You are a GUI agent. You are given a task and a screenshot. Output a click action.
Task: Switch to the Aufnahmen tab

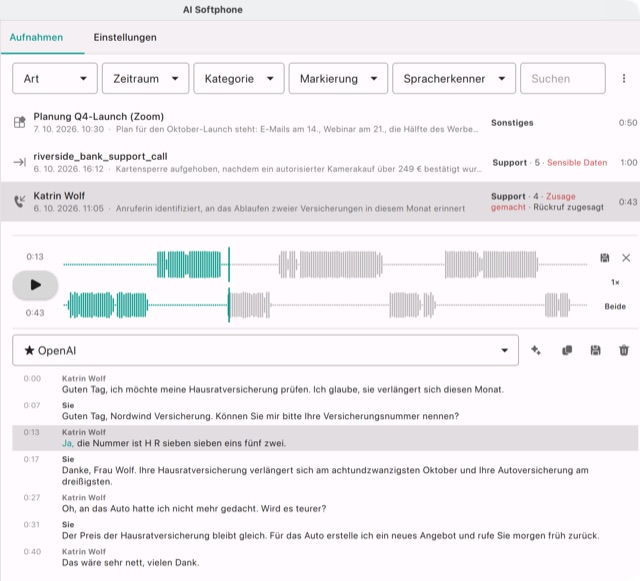(x=36, y=38)
